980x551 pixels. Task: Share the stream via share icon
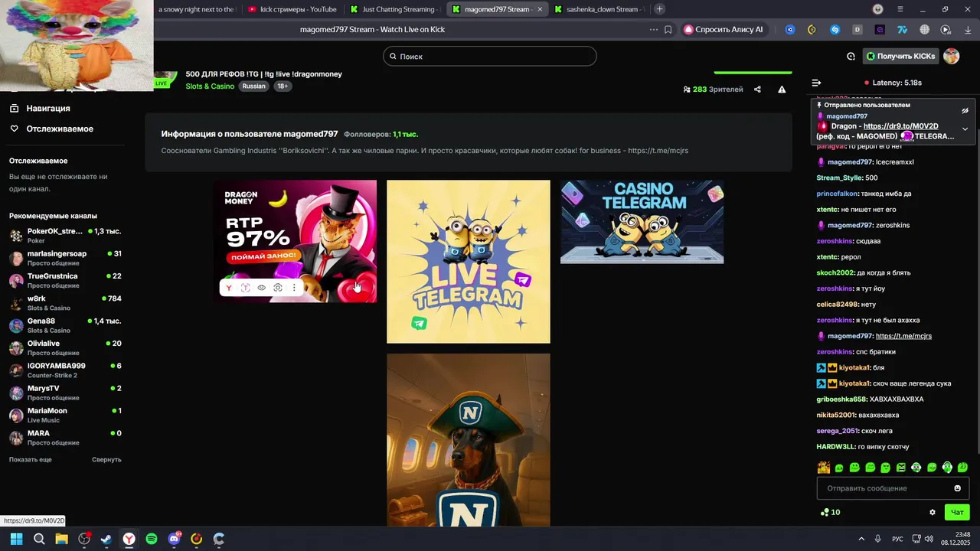757,90
